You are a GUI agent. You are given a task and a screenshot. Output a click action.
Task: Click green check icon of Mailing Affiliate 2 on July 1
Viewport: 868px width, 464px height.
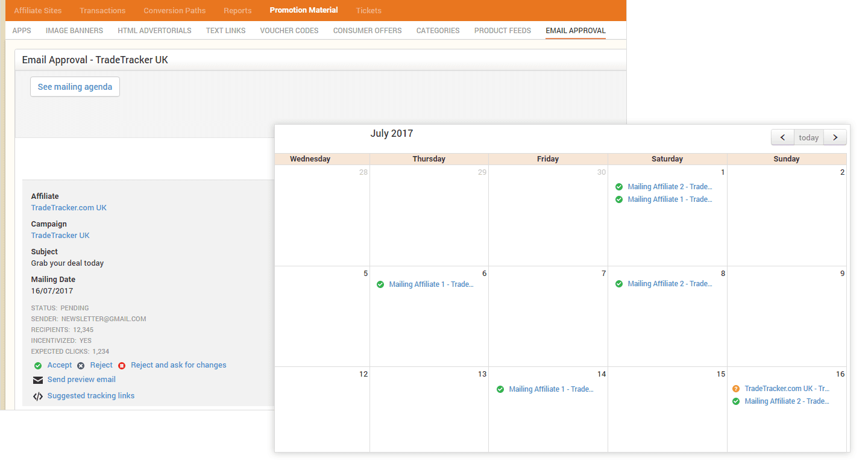tap(619, 187)
